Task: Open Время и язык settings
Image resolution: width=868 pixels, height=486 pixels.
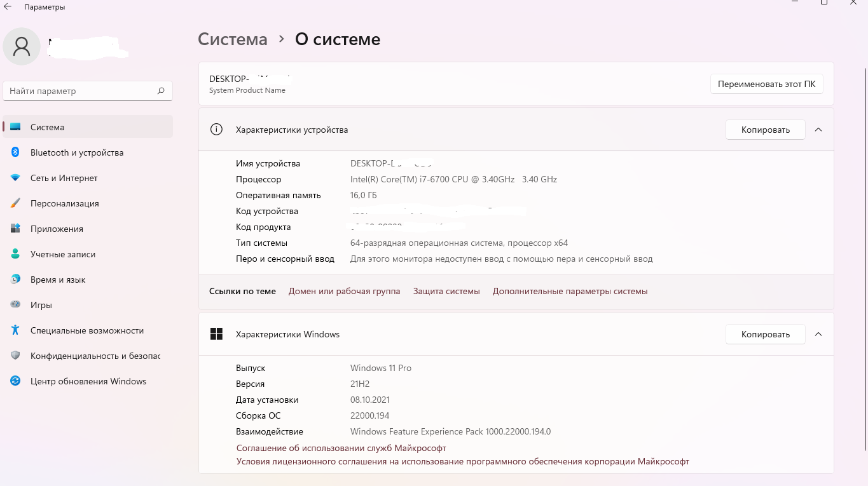Action: tap(88, 280)
